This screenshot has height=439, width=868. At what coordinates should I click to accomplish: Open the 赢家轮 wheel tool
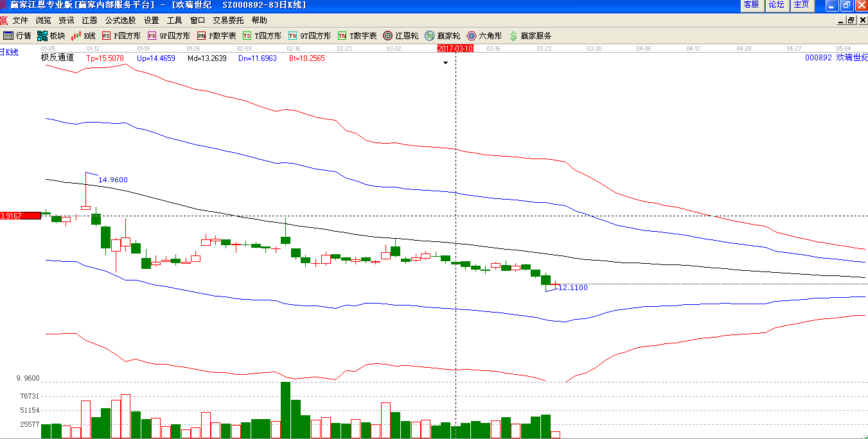point(443,36)
